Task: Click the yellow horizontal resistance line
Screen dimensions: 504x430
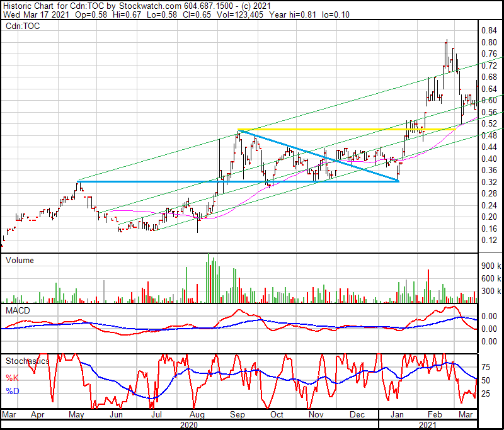Action: (346, 130)
